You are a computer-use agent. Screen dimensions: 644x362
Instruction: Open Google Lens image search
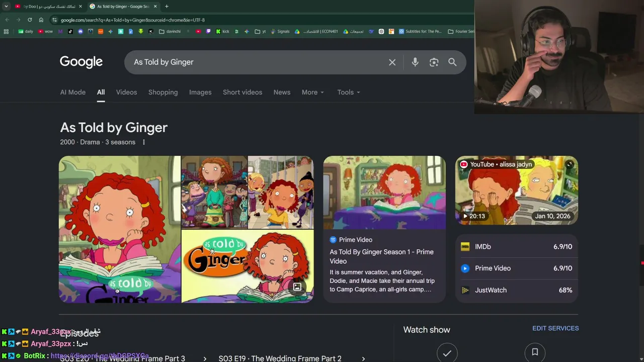pos(434,62)
